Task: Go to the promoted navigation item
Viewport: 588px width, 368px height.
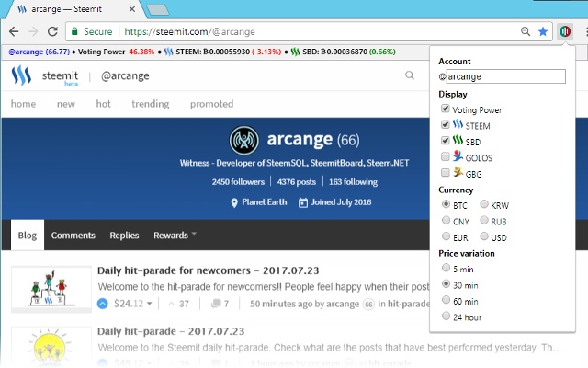Action: coord(212,104)
